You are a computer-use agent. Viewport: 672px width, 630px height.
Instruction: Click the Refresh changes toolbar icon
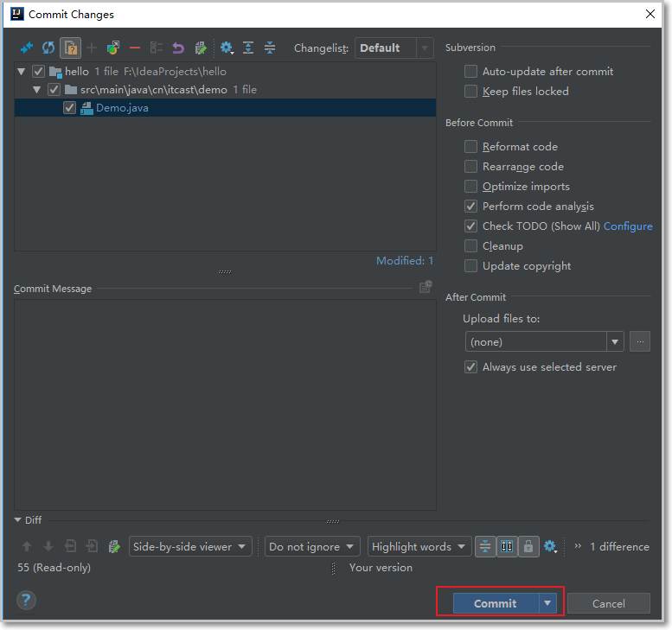[x=48, y=48]
